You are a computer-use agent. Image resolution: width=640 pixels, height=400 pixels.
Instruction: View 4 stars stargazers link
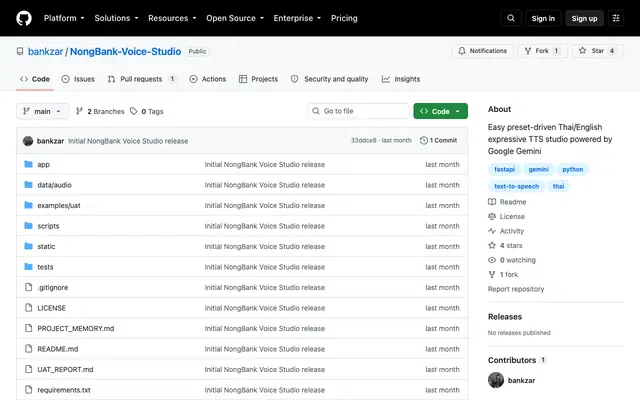click(x=505, y=245)
